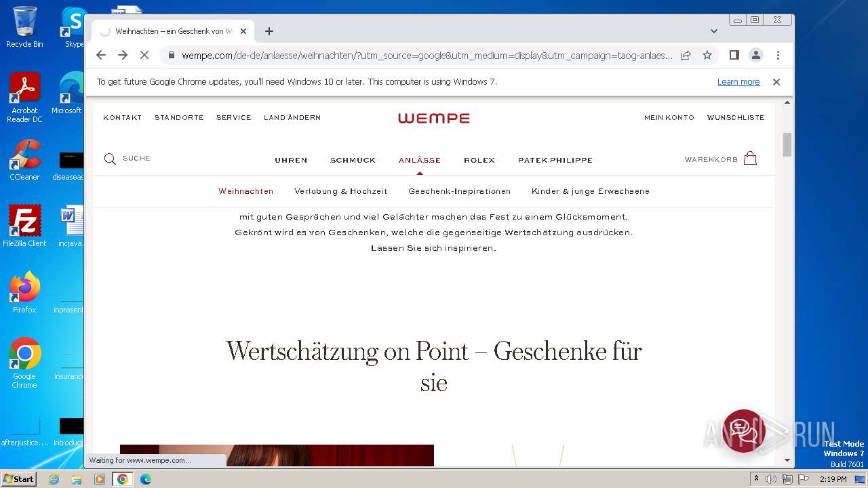Select Kinder & junge Erwachsene

591,192
